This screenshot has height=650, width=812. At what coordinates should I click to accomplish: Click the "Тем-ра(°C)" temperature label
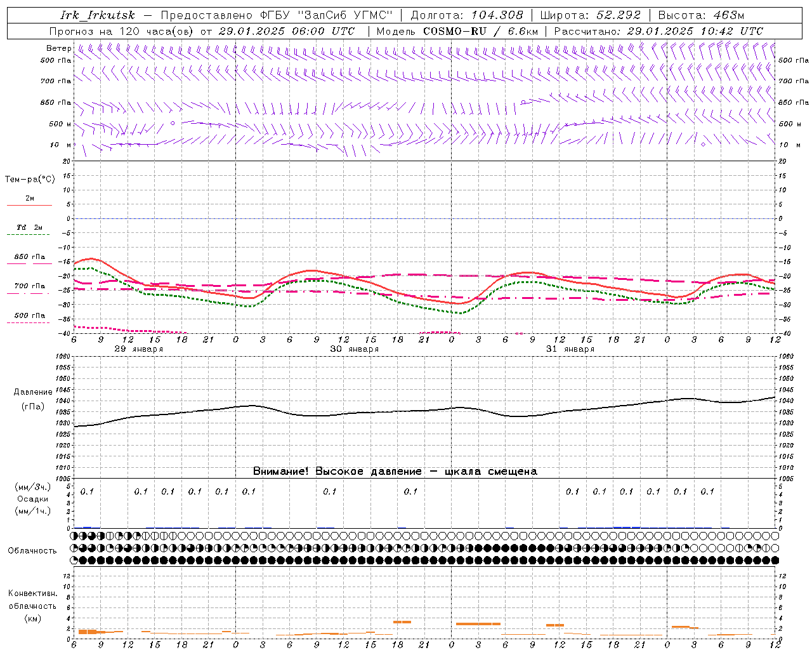pos(30,180)
